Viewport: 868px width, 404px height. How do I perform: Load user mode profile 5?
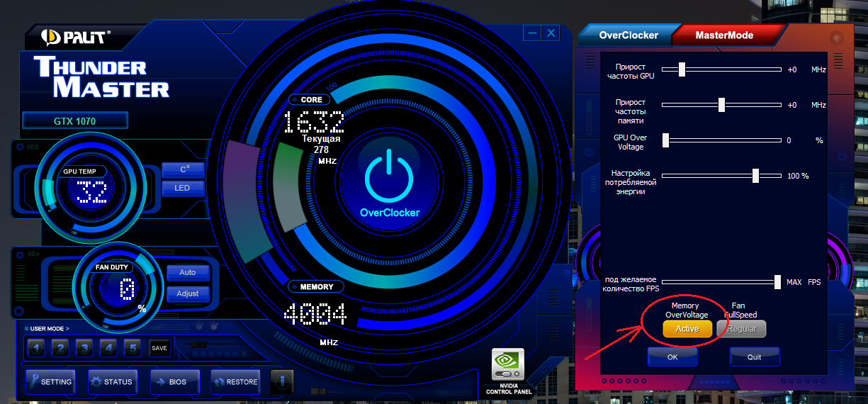pyautogui.click(x=133, y=348)
